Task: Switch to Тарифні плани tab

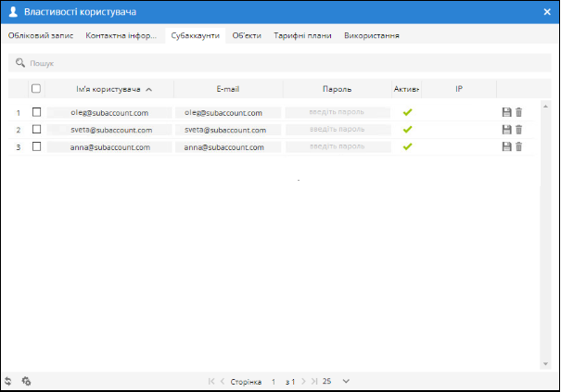Action: coord(302,35)
